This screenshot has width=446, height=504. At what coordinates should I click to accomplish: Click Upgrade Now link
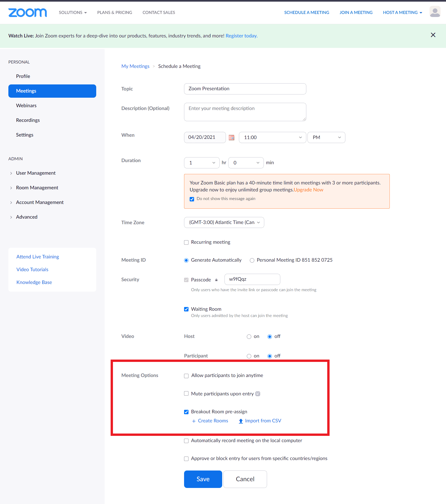coord(308,190)
